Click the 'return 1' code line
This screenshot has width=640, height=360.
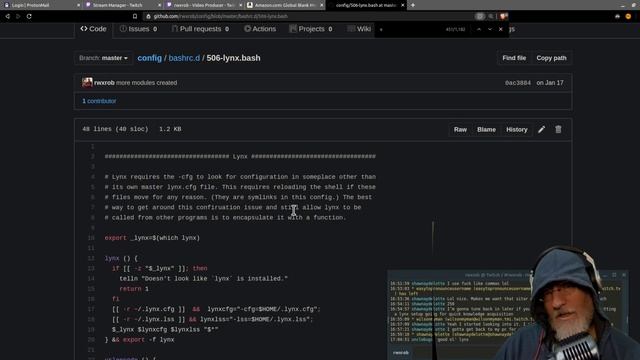point(134,289)
